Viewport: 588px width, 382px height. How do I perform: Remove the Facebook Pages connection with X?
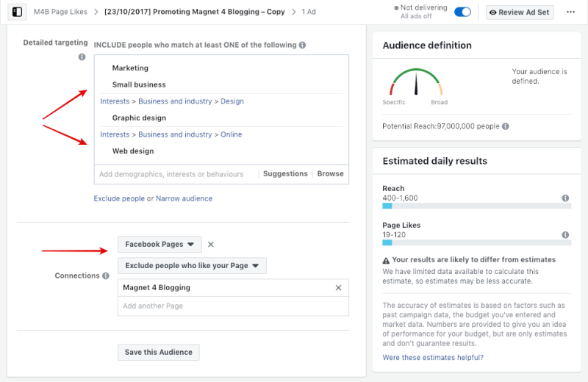point(211,245)
